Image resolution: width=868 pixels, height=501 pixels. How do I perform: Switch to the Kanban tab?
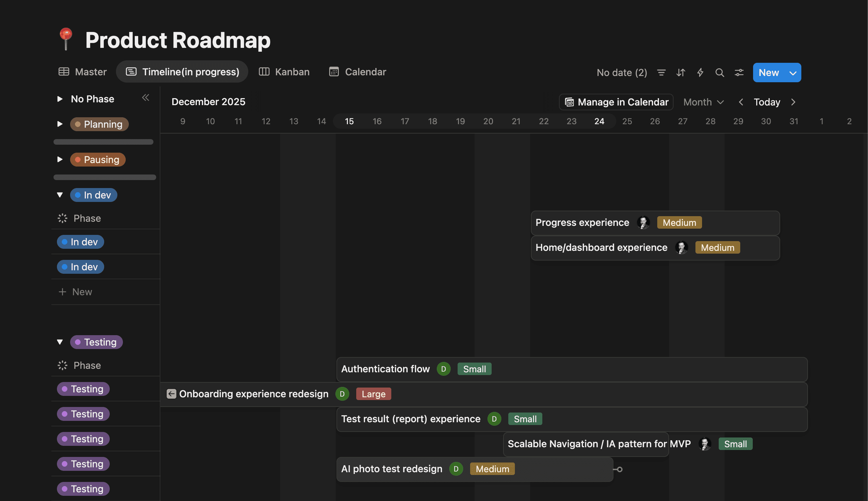click(284, 72)
